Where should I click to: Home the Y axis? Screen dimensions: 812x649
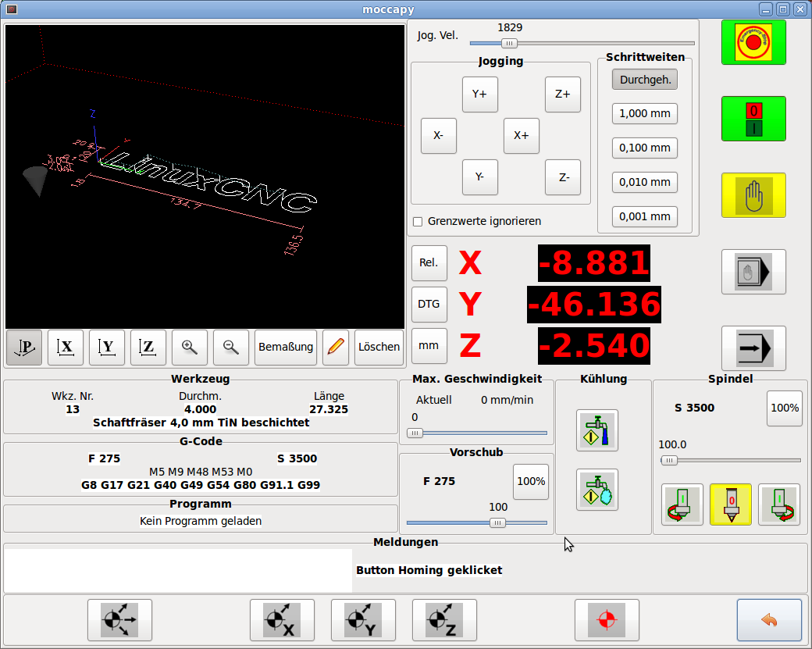364,620
